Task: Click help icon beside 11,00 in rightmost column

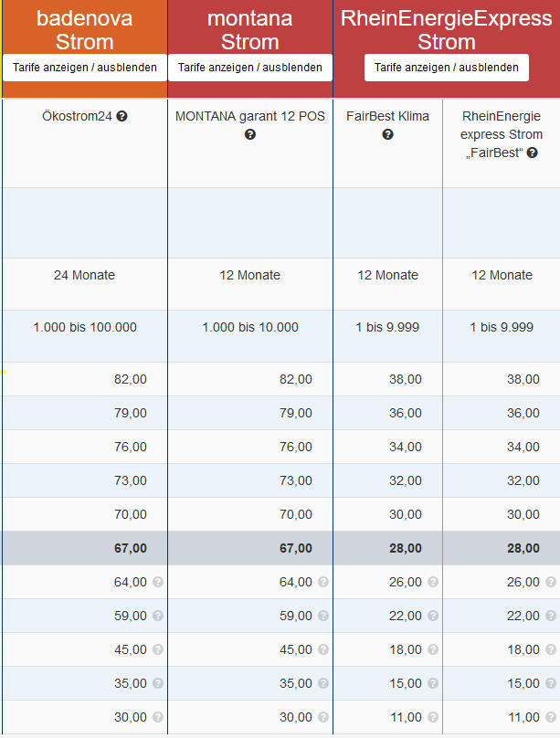Action: 551,717
